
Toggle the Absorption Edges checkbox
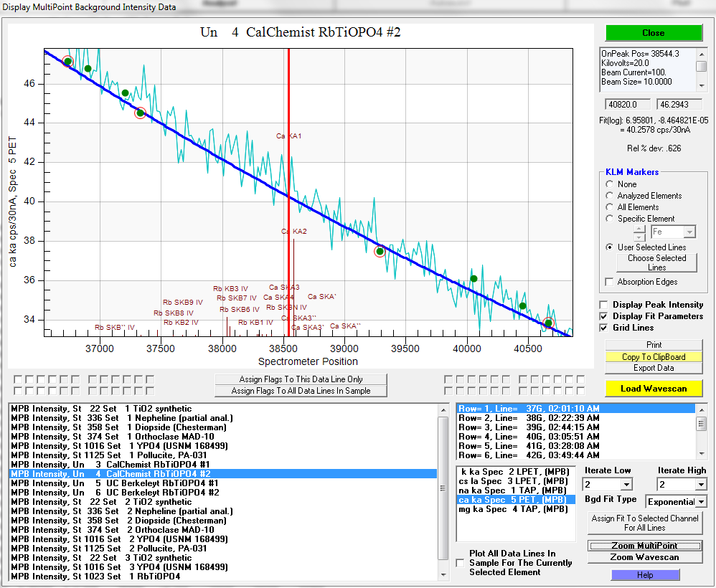click(610, 282)
